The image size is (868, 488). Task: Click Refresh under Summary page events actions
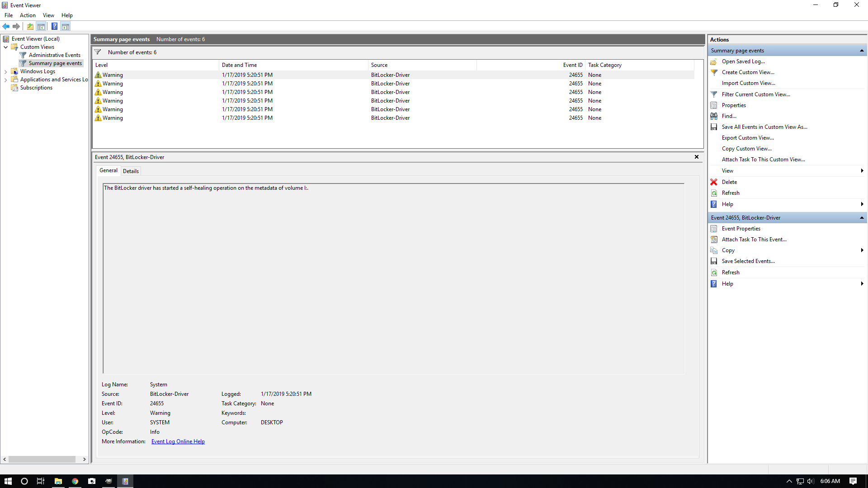click(x=731, y=193)
